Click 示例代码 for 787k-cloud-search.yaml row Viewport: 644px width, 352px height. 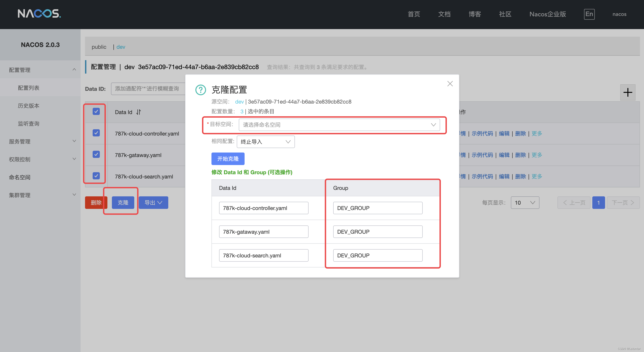click(482, 176)
